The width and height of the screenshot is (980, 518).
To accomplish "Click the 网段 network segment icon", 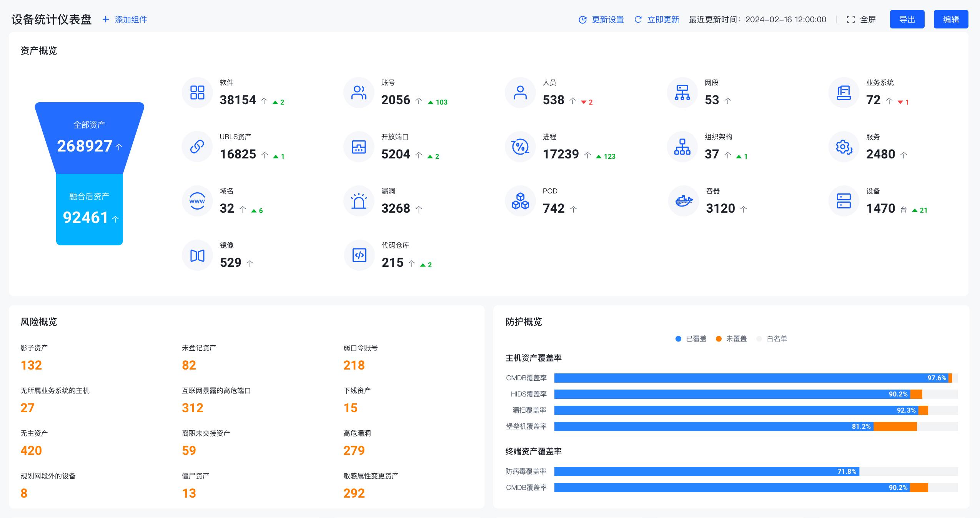I will pyautogui.click(x=682, y=93).
